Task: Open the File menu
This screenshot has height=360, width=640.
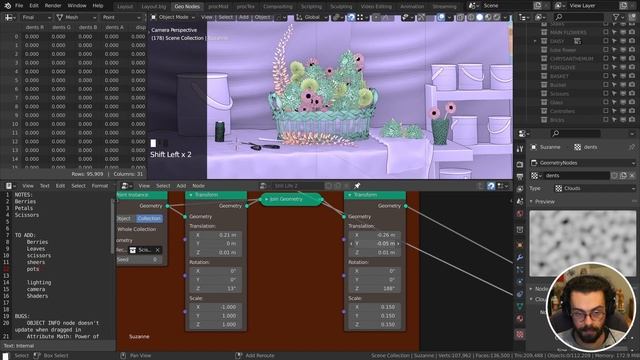Action: point(19,6)
